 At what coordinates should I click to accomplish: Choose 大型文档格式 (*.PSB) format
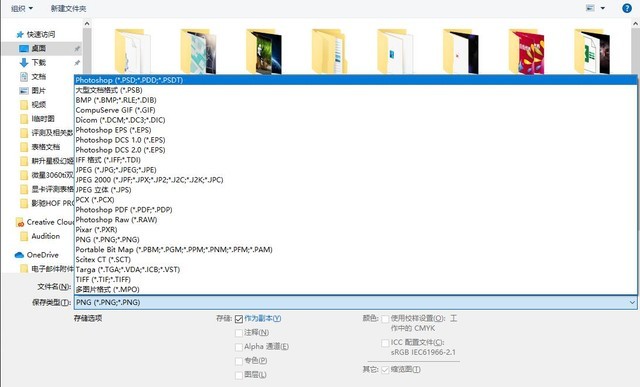tap(356, 90)
